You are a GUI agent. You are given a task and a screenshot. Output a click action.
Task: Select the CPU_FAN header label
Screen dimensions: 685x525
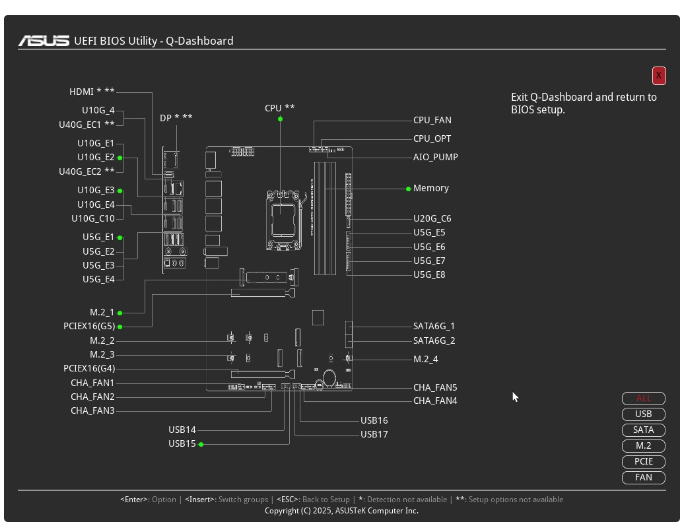point(432,120)
